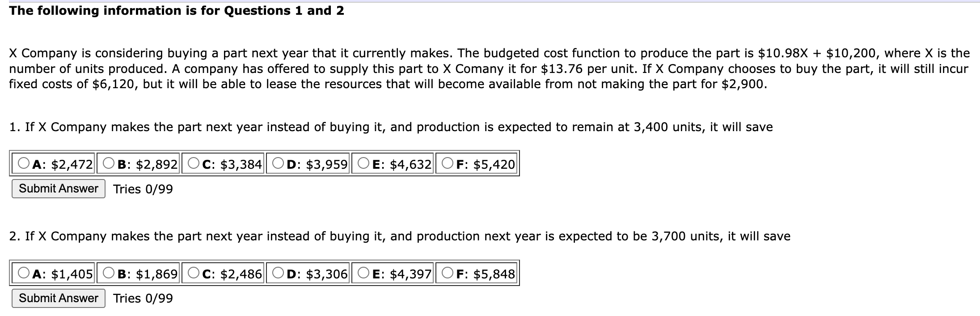Click the Question 1 answer choices box

[x=264, y=163]
